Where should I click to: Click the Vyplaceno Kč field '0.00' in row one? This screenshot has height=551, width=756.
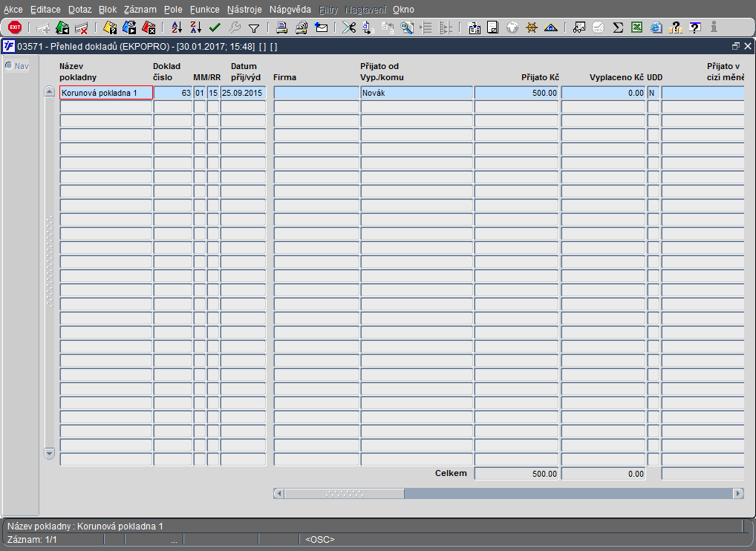coord(603,93)
